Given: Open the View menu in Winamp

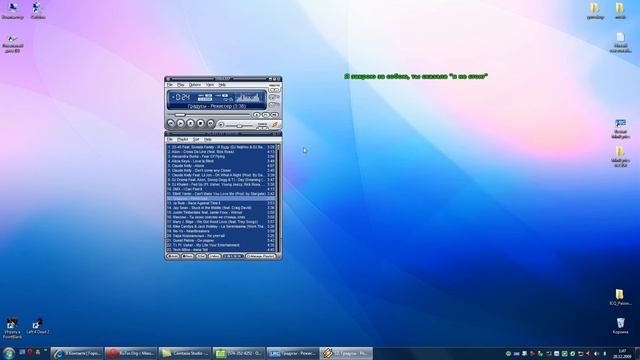Looking at the screenshot, I should [209, 85].
